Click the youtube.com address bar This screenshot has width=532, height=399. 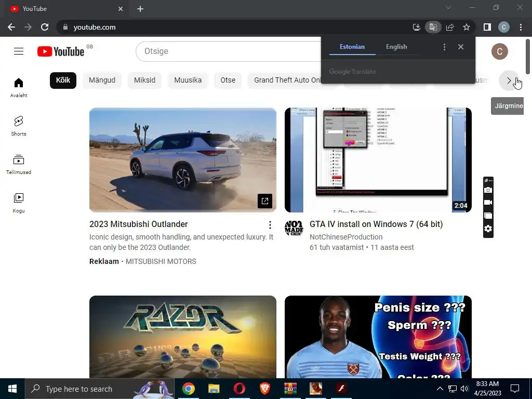234,27
